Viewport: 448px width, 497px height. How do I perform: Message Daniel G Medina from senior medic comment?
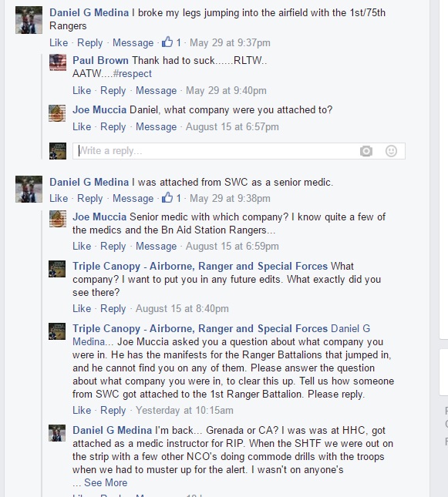pos(133,199)
